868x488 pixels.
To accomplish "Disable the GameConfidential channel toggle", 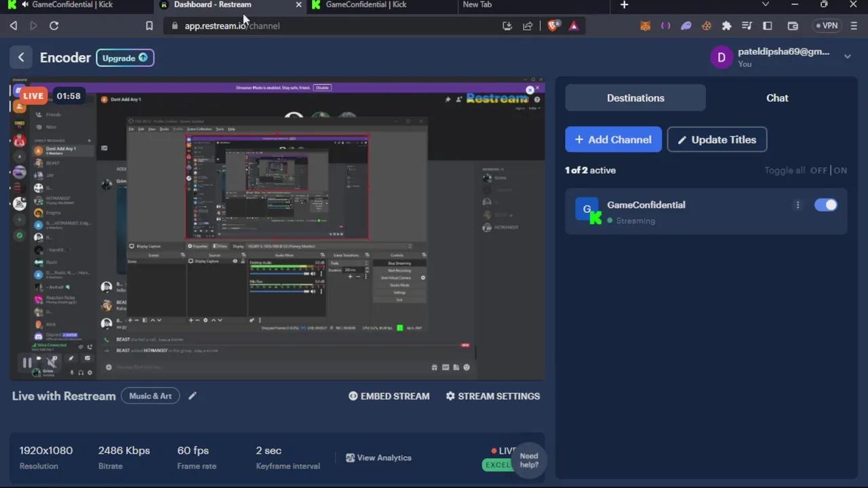I will (x=825, y=205).
